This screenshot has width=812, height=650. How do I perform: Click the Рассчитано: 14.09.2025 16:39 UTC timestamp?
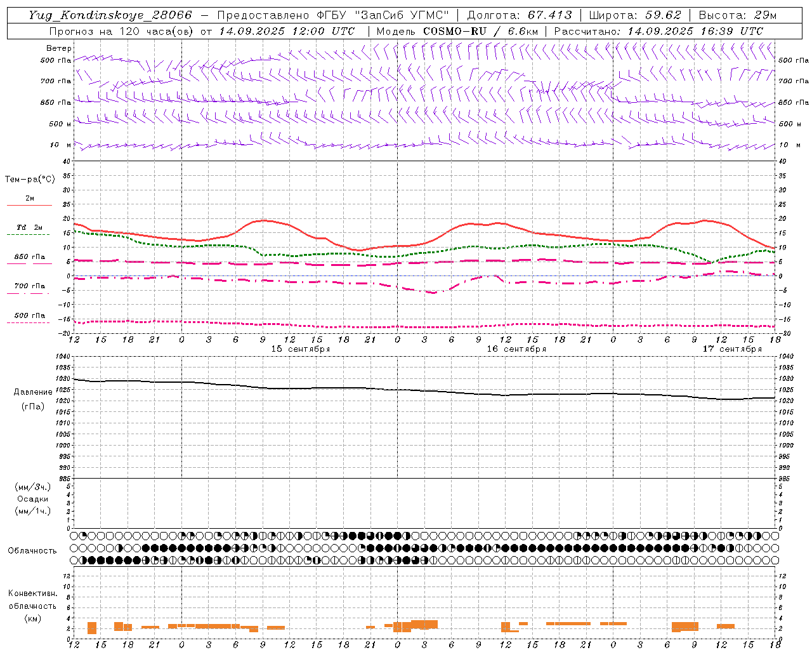pyautogui.click(x=658, y=31)
